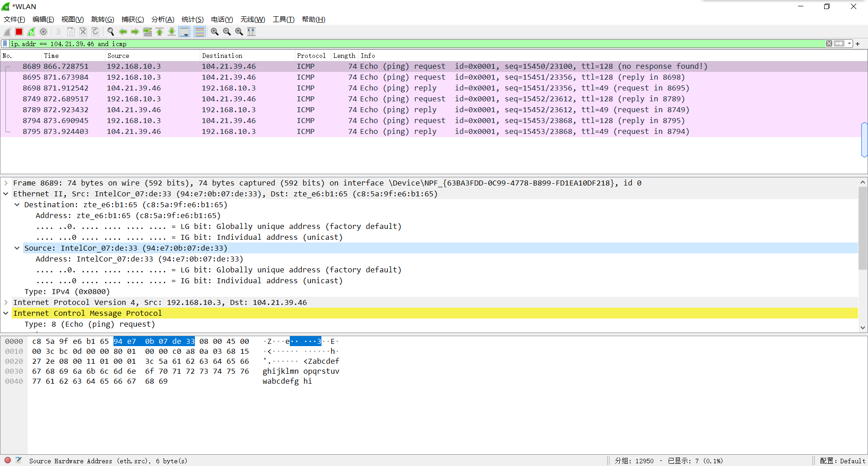Viewport: 868px width, 466px height.
Task: Toggle auto-scroll during live capture
Action: (x=184, y=32)
